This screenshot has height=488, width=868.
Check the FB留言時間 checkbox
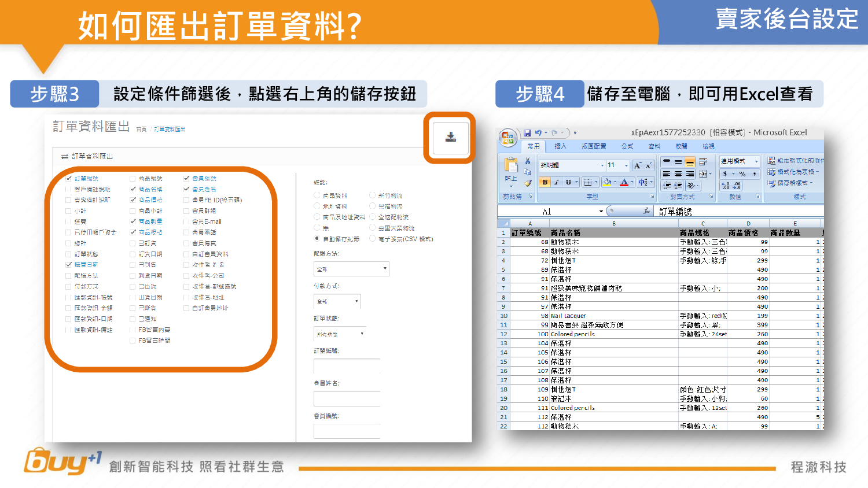pos(133,341)
